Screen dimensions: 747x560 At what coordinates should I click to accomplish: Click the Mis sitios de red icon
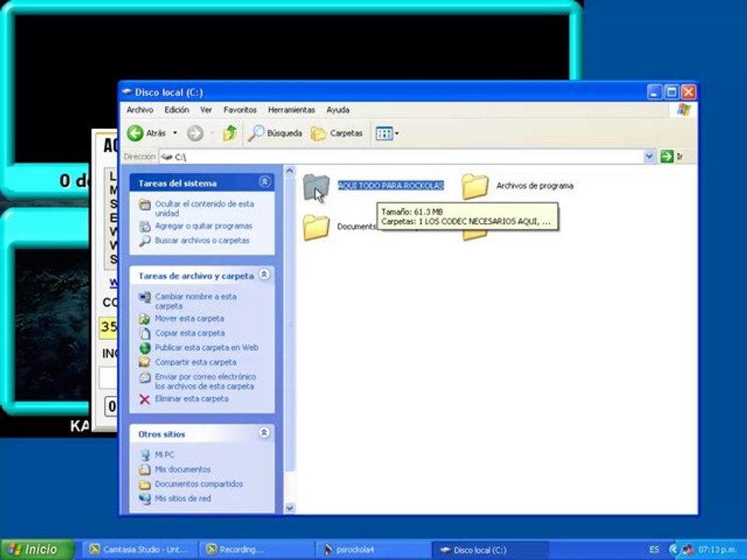pos(145,499)
